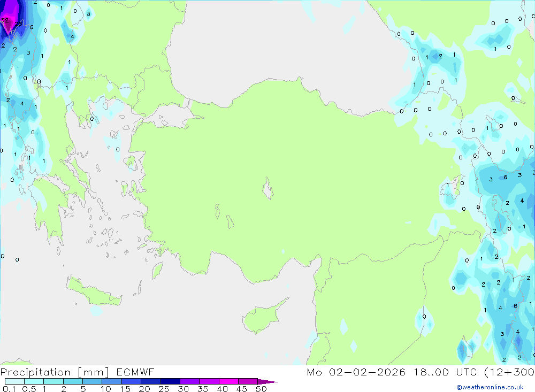The image size is (535, 392).
Task: Pick the 10–15 mm legend color swatch
Action: pos(112,381)
